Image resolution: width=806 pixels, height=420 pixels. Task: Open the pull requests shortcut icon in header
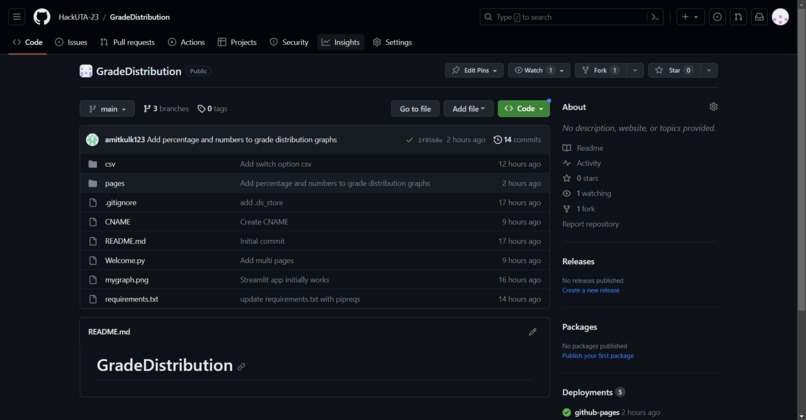738,17
